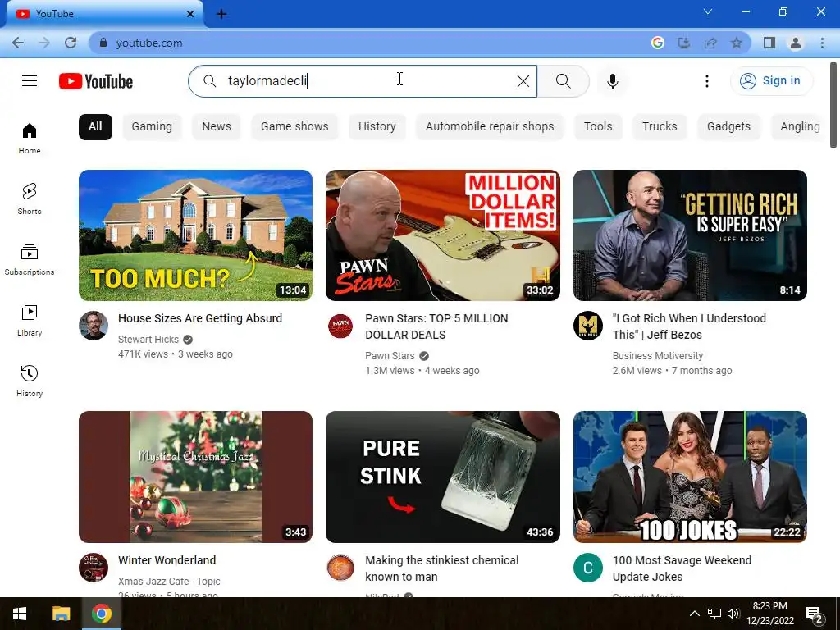The width and height of the screenshot is (840, 630).
Task: Visit Business Motiversity channel link
Action: pyautogui.click(x=658, y=356)
